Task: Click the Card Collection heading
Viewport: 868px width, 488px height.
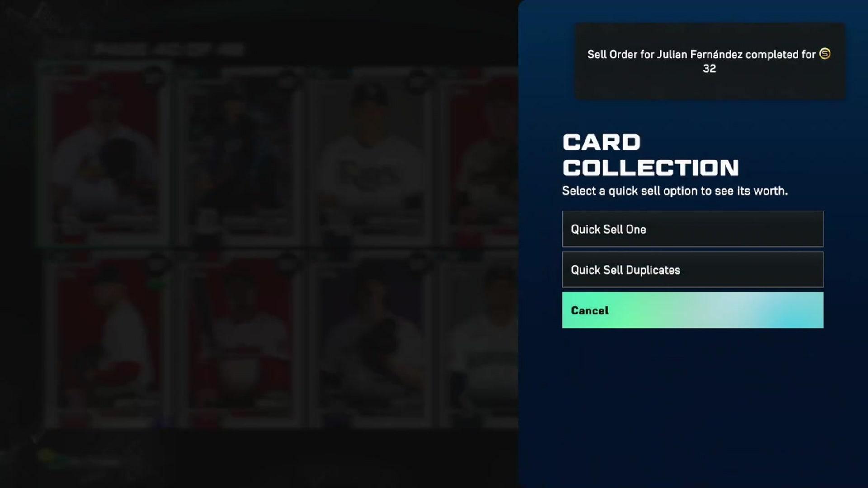Action: (651, 155)
